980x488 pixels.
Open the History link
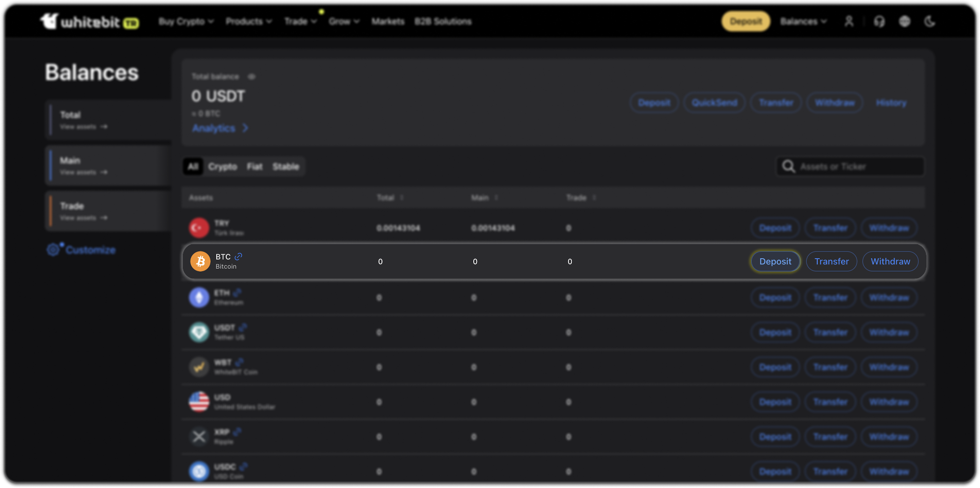point(891,103)
